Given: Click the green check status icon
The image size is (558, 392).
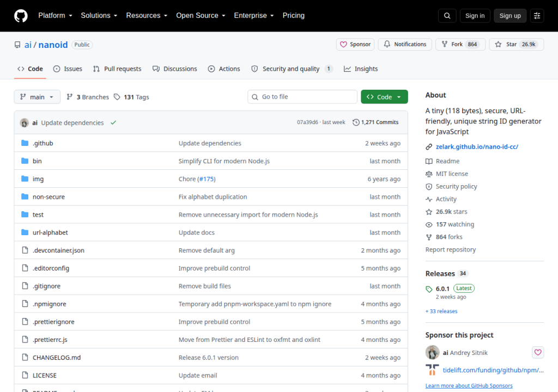Looking at the screenshot, I should (x=113, y=122).
